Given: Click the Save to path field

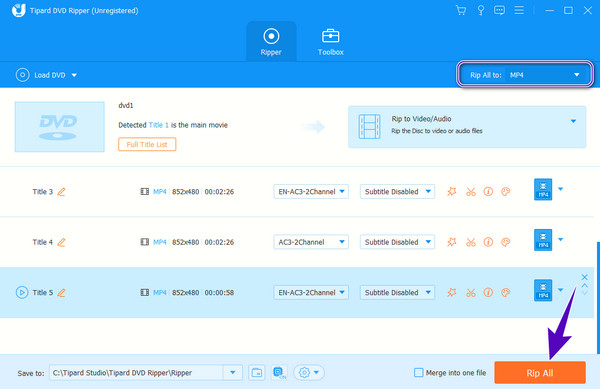Looking at the screenshot, I should [x=136, y=373].
